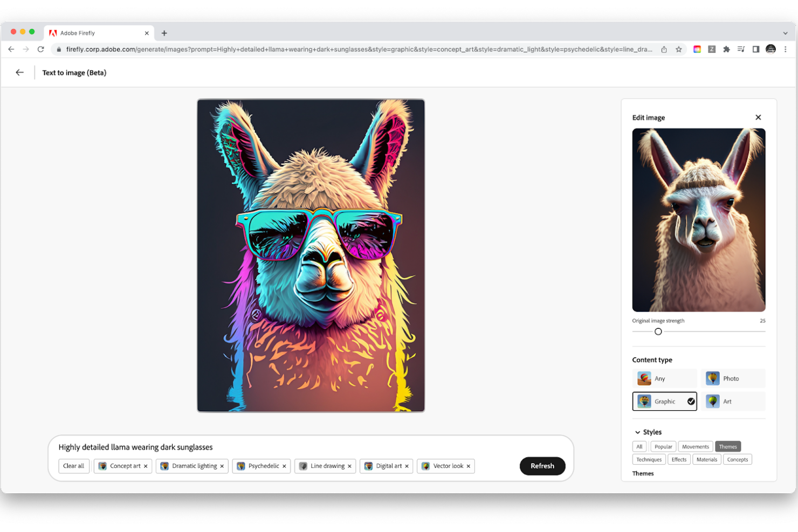
Task: Select the Photo content type
Action: 733,378
